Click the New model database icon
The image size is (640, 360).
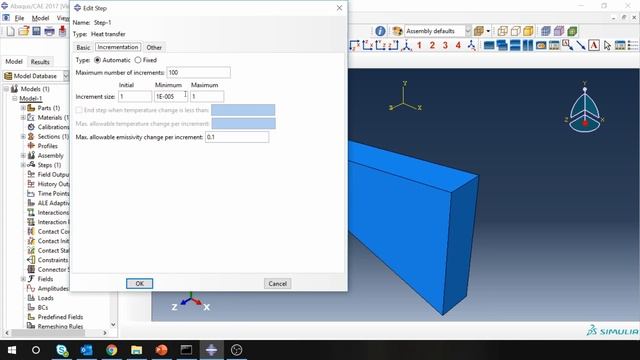11,31
